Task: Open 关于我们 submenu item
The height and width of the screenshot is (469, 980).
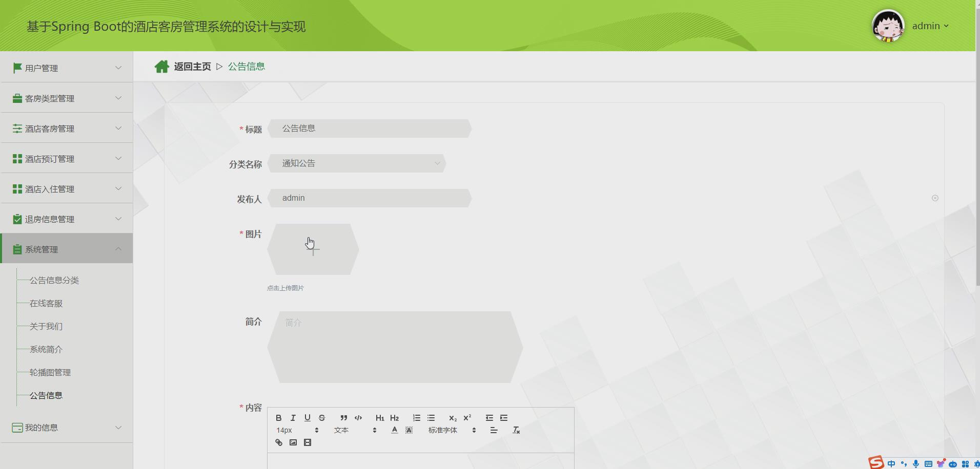Action: click(x=46, y=326)
